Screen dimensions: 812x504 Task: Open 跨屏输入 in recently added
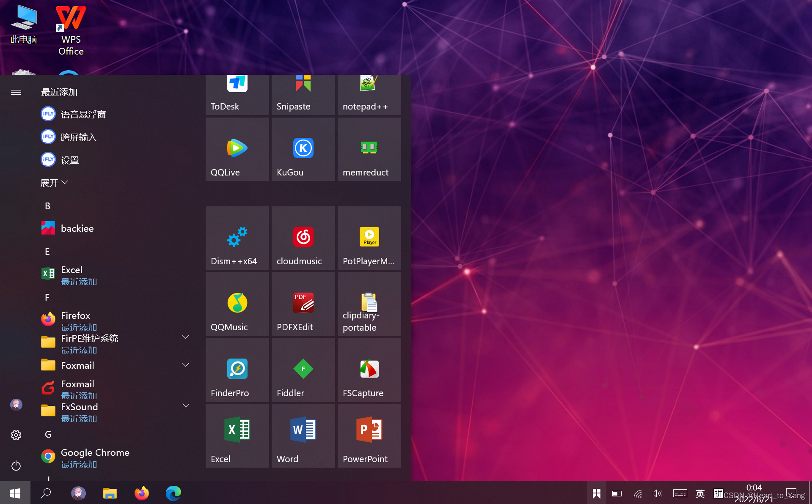click(x=114, y=137)
